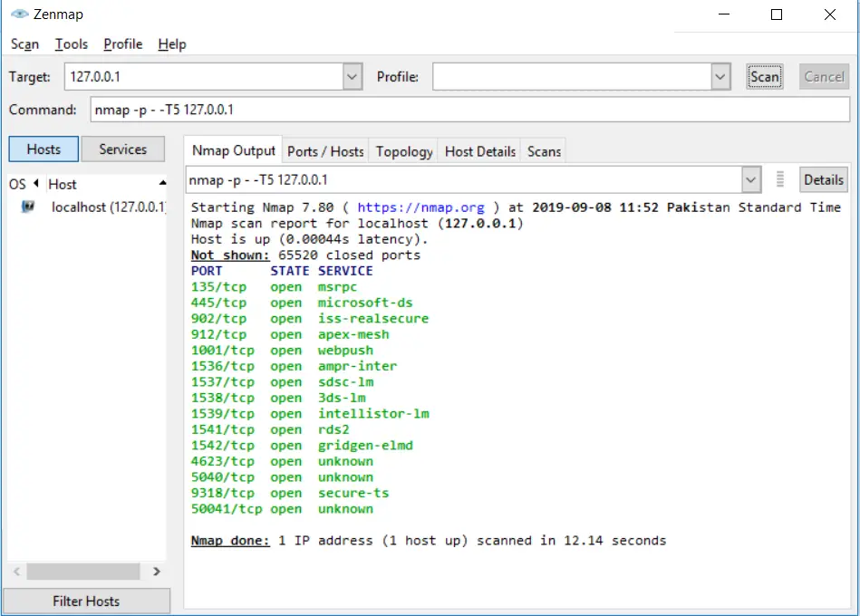This screenshot has width=860, height=616.
Task: Click the Zenmap eye icon in title bar
Action: pos(19,14)
